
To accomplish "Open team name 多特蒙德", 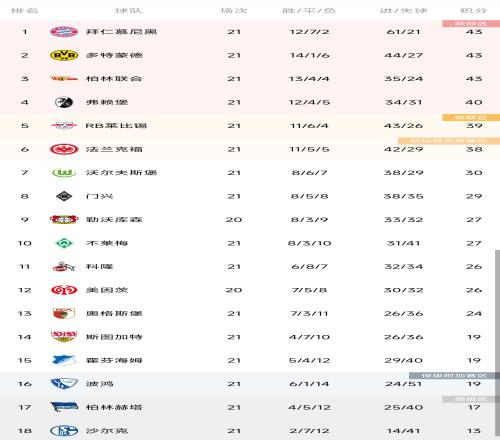I will tap(114, 55).
